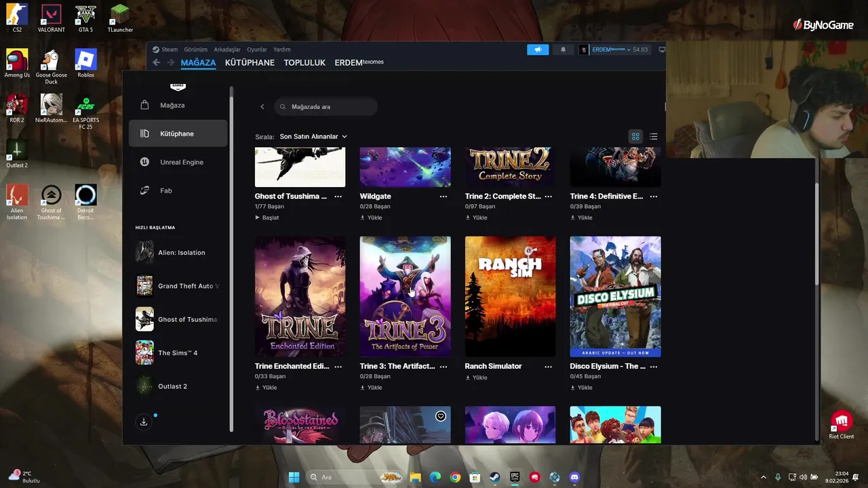Switch Epic library to grid view
Image resolution: width=868 pixels, height=488 pixels.
(x=635, y=136)
